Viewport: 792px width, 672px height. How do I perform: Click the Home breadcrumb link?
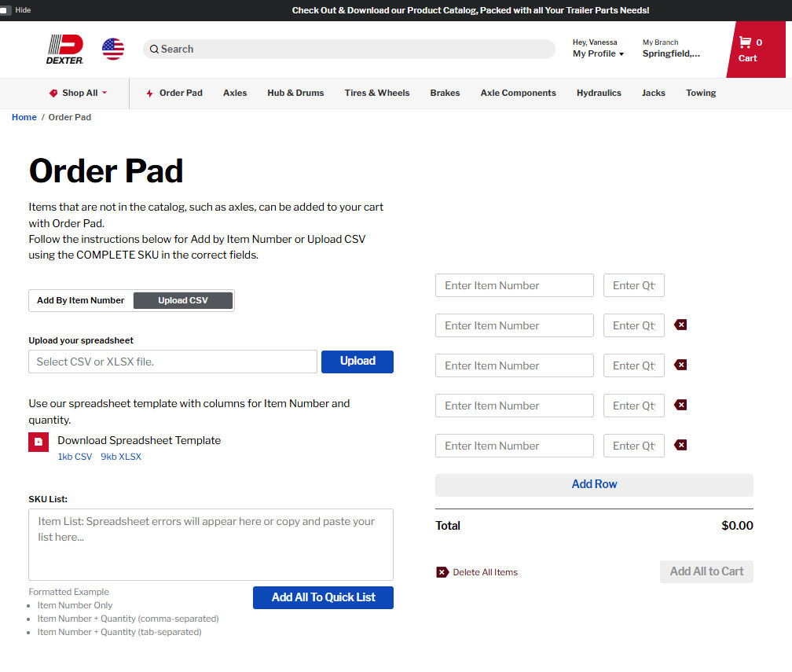24,117
